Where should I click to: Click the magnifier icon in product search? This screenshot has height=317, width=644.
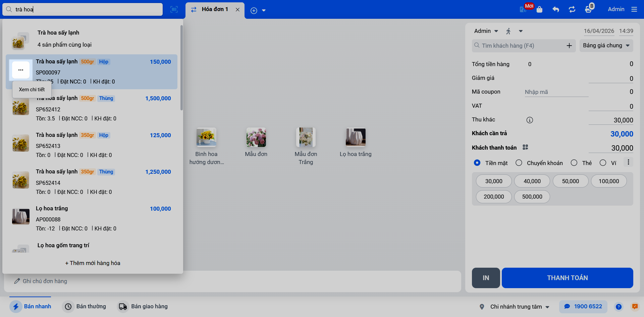(9, 9)
